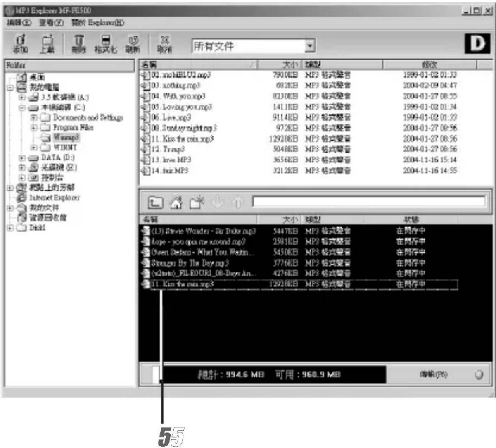Viewport: 496px width, 448px height.
Task: Expand the DATA (D:) drive
Action: pyautogui.click(x=22, y=158)
